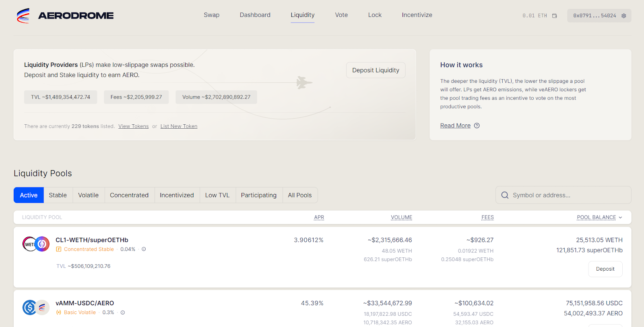Go to Dashboard in top navigation
Image resolution: width=644 pixels, height=327 pixels.
255,15
